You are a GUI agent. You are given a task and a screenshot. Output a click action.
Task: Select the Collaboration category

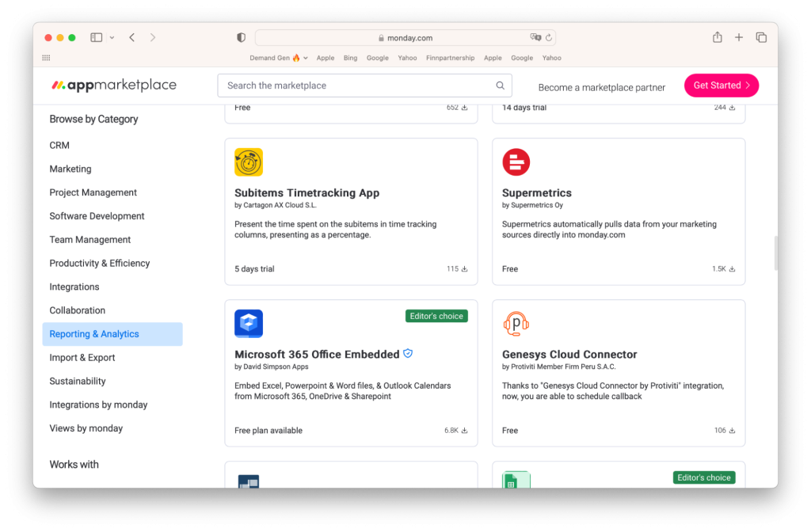pyautogui.click(x=77, y=310)
